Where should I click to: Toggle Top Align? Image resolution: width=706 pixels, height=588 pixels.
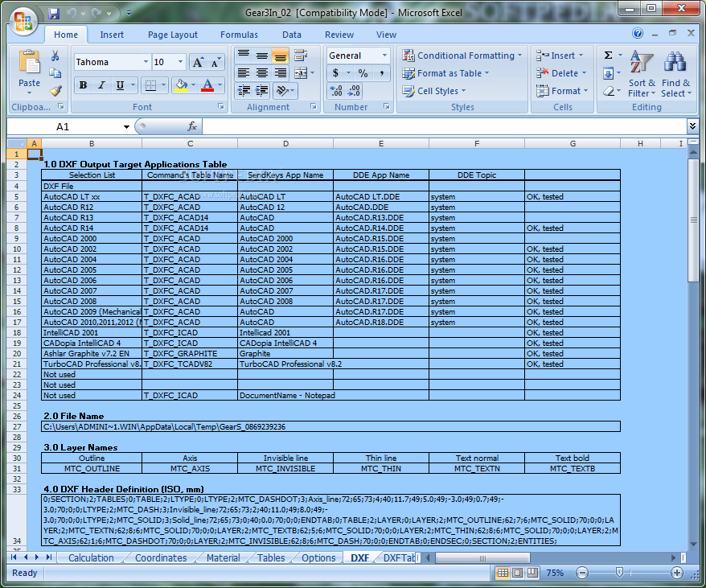click(x=244, y=56)
